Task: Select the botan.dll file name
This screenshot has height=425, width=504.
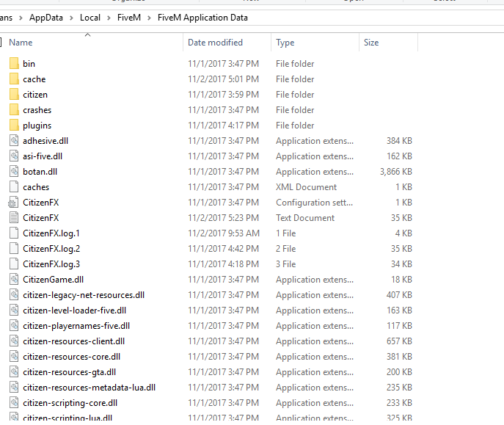Action: coord(40,172)
